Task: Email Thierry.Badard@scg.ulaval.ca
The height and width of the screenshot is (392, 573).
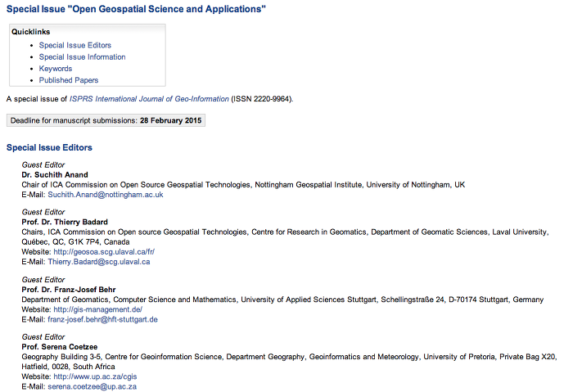Action: click(x=99, y=262)
